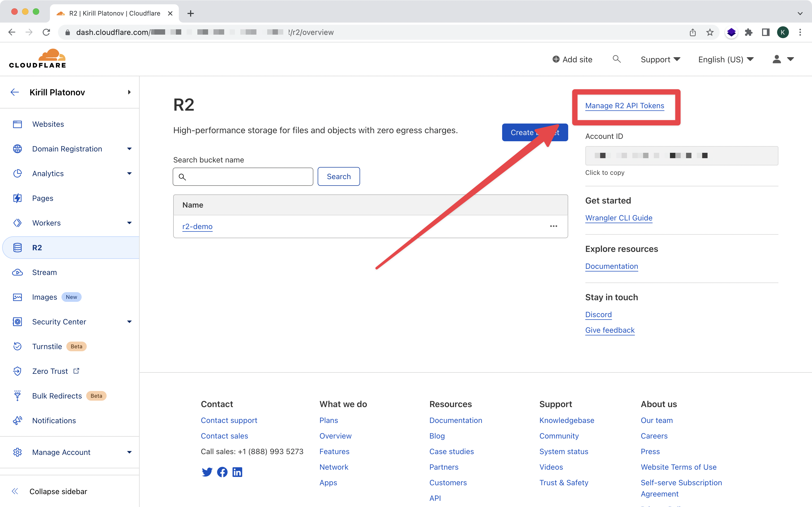Open Notifications in sidebar
Viewport: 812px width, 507px height.
coord(54,421)
